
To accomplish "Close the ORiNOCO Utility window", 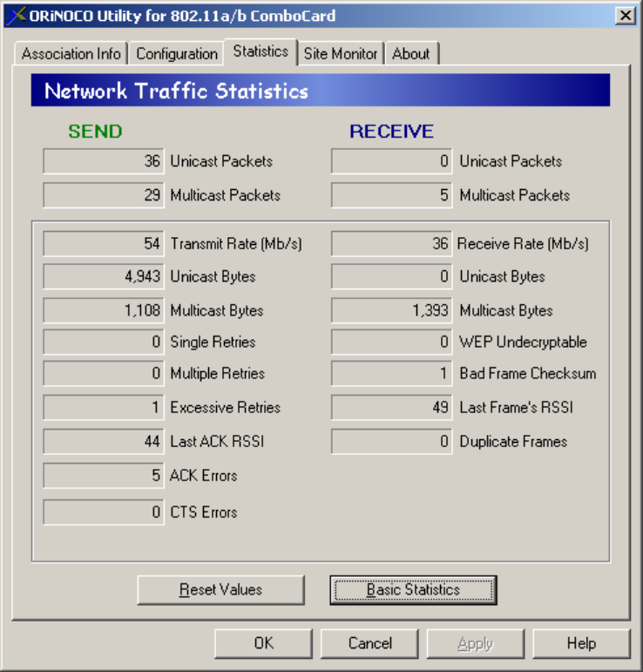I will [625, 16].
